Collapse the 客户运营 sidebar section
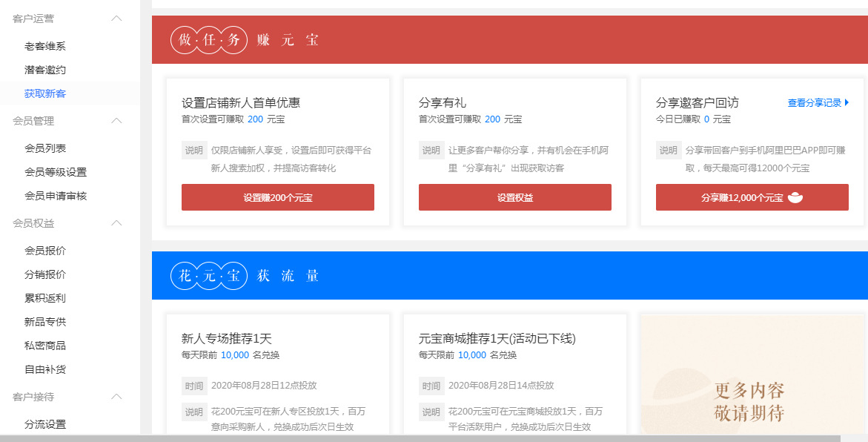 [x=116, y=19]
